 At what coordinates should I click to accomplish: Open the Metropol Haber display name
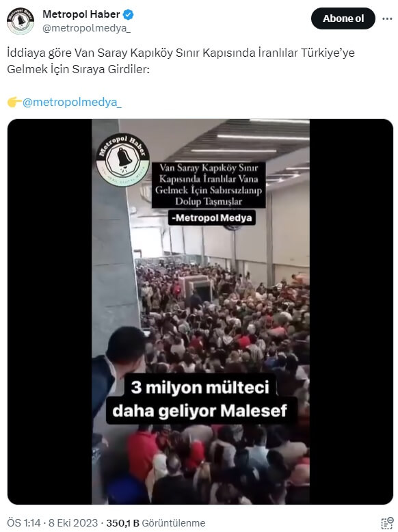pyautogui.click(x=81, y=14)
